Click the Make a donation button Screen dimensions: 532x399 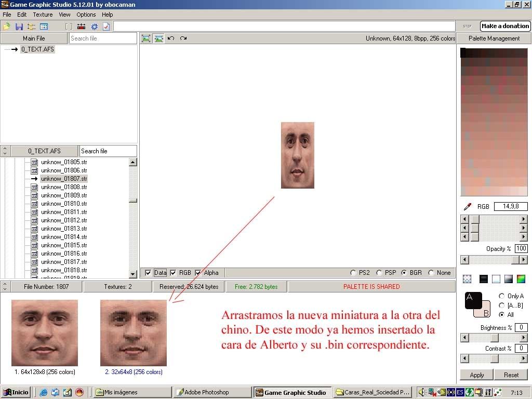505,26
